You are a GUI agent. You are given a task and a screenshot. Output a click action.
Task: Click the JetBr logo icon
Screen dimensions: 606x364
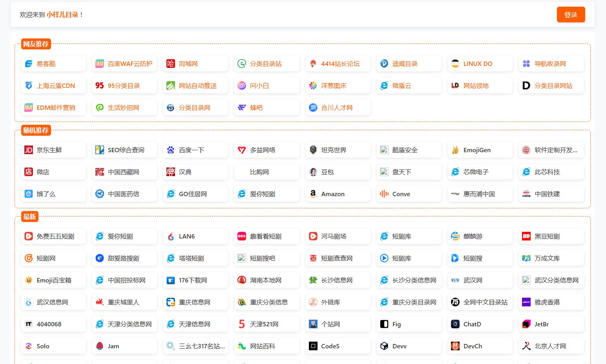click(526, 324)
